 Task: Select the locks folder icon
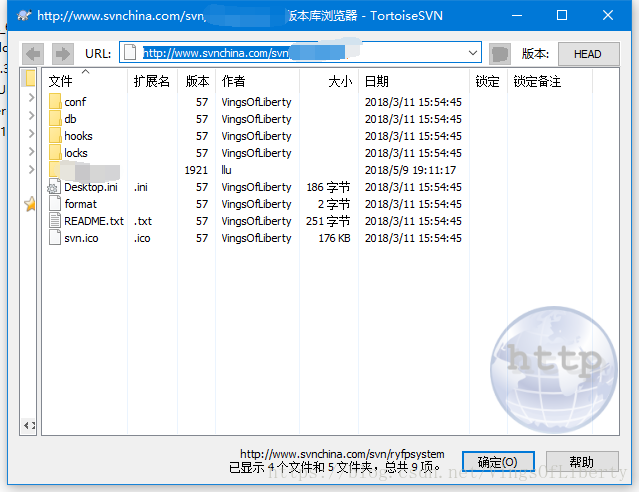55,153
